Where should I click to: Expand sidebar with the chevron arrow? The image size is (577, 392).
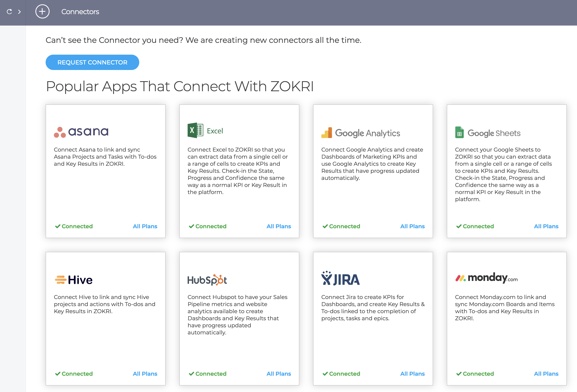coord(19,12)
